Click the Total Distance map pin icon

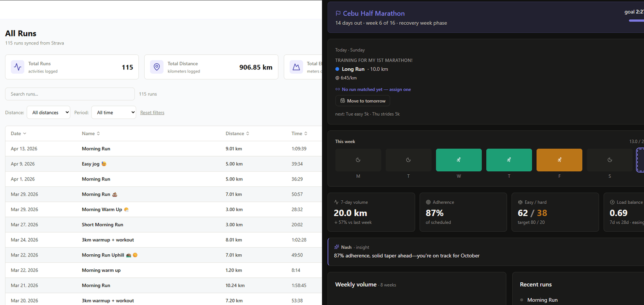tap(156, 67)
